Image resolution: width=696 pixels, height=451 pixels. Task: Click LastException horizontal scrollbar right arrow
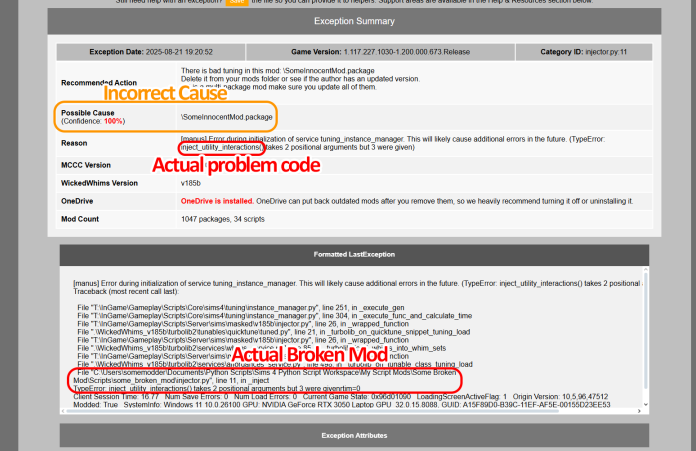tap(639, 411)
